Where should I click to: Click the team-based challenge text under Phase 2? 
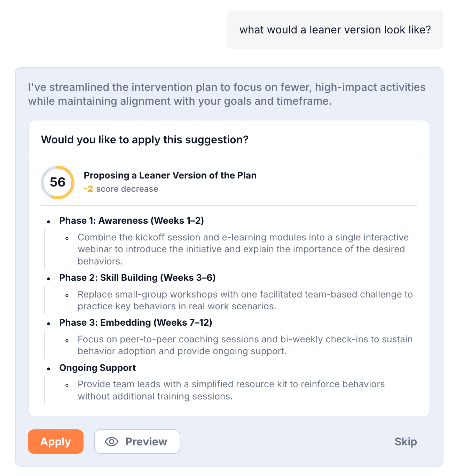click(245, 300)
